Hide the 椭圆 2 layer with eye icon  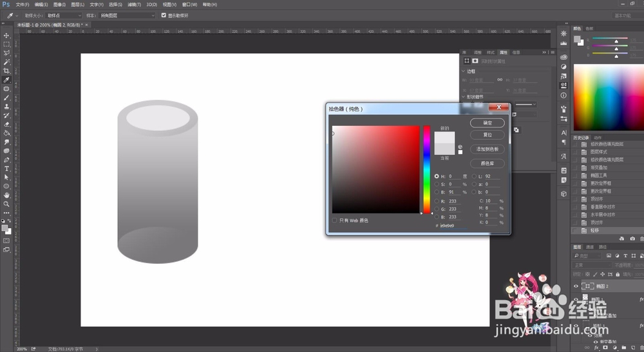(576, 286)
